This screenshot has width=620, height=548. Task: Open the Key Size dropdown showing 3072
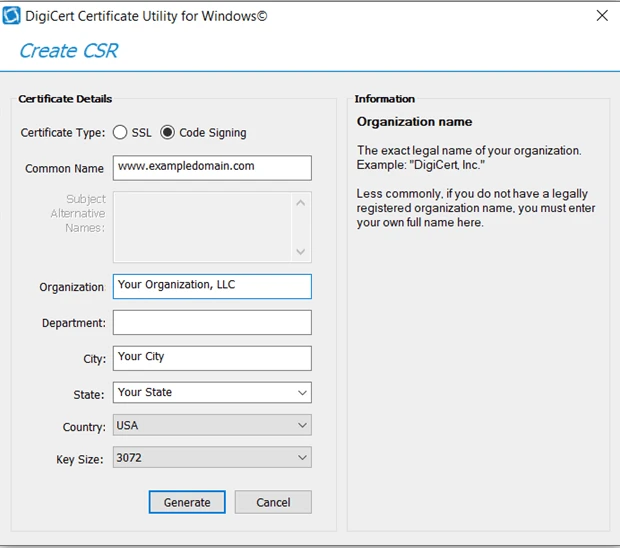click(302, 458)
